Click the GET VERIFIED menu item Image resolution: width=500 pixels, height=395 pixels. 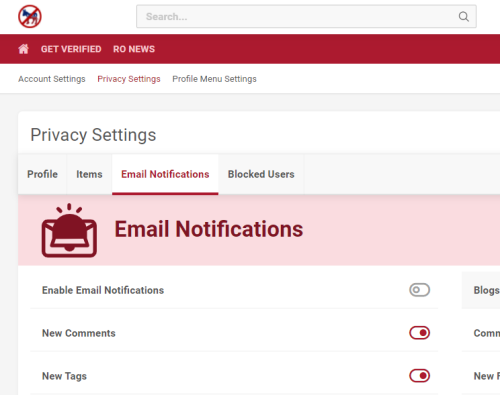click(x=71, y=49)
